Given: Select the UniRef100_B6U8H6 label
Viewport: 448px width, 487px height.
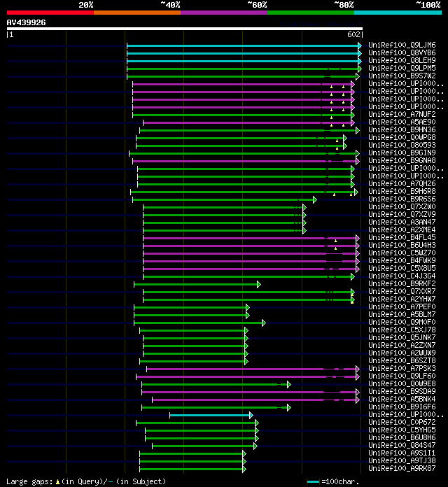Looking at the screenshot, I should (402, 437).
